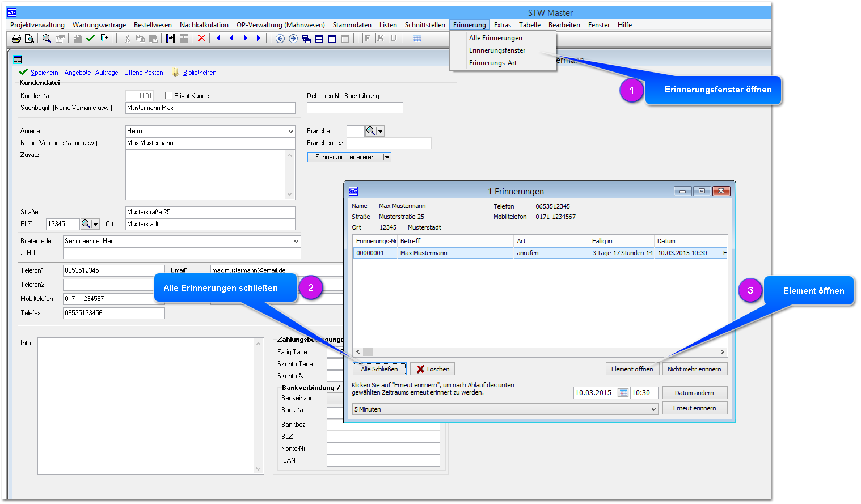Click the Telefon1 input field
This screenshot has width=861, height=504.
coord(114,270)
